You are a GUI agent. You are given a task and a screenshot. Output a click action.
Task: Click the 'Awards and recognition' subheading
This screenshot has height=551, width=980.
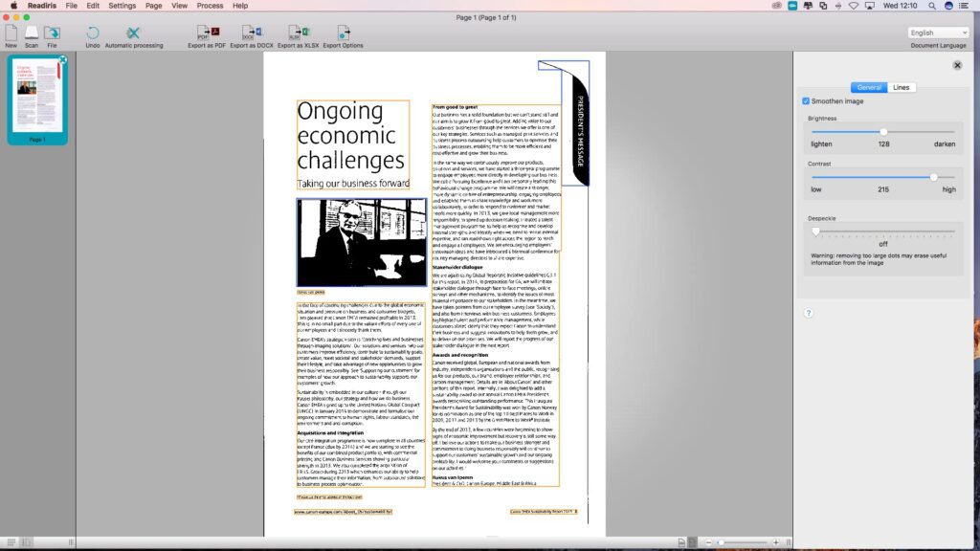click(460, 354)
